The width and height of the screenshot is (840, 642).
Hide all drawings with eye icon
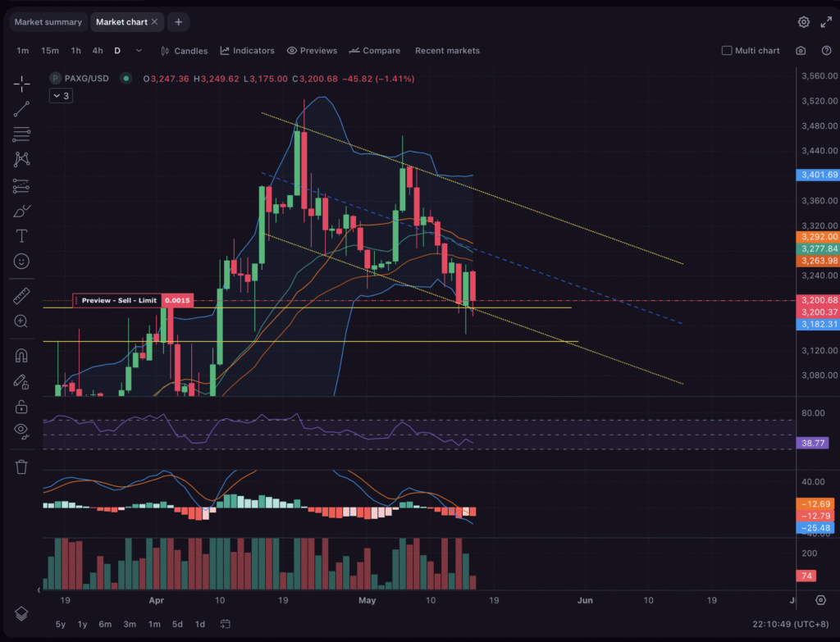[x=21, y=430]
